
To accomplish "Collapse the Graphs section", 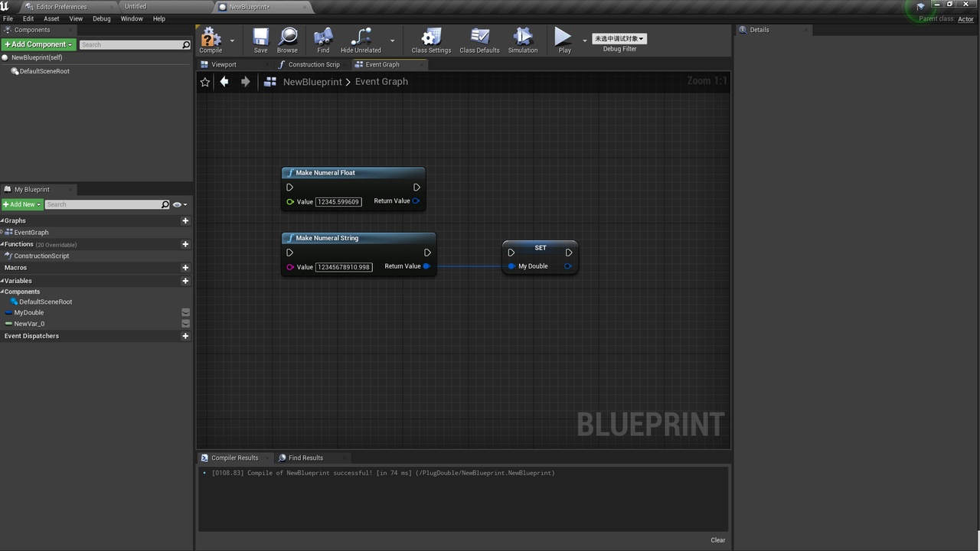I will pos(2,220).
